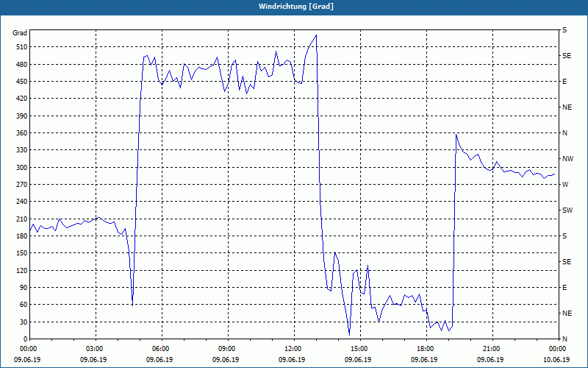Click the NW compass label on the right axis

[568, 159]
